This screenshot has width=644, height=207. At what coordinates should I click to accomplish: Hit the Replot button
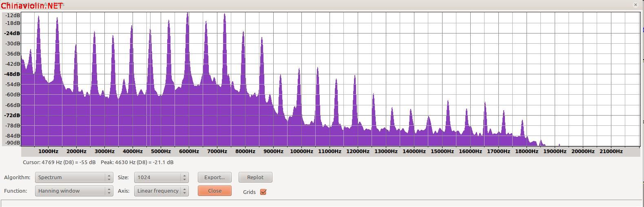[x=255, y=177]
